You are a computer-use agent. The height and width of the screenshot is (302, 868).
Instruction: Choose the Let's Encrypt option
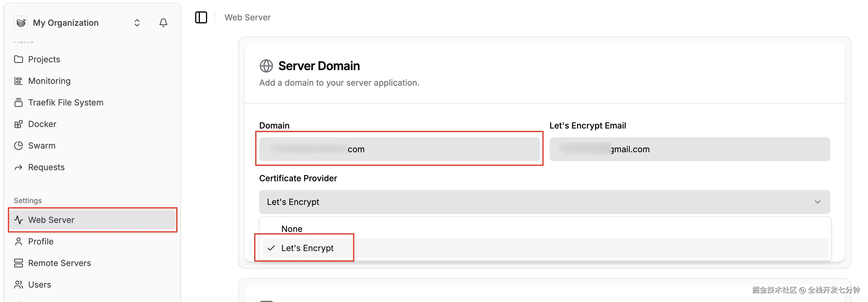[x=307, y=248]
